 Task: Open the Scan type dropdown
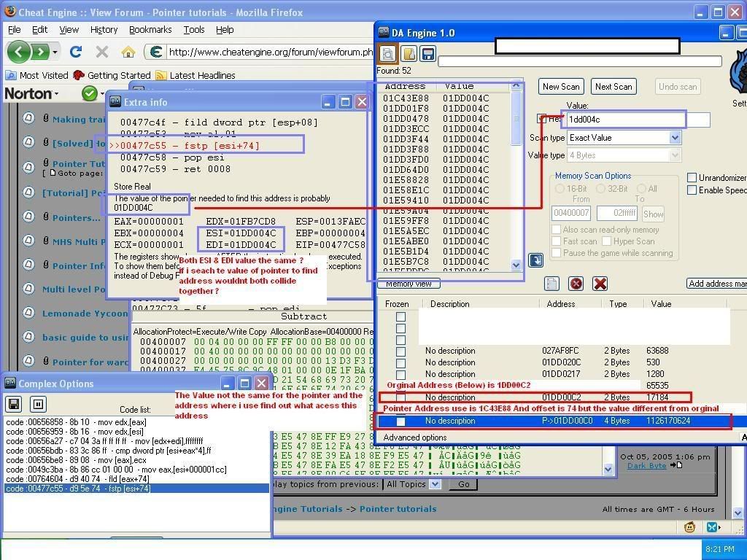(x=675, y=138)
